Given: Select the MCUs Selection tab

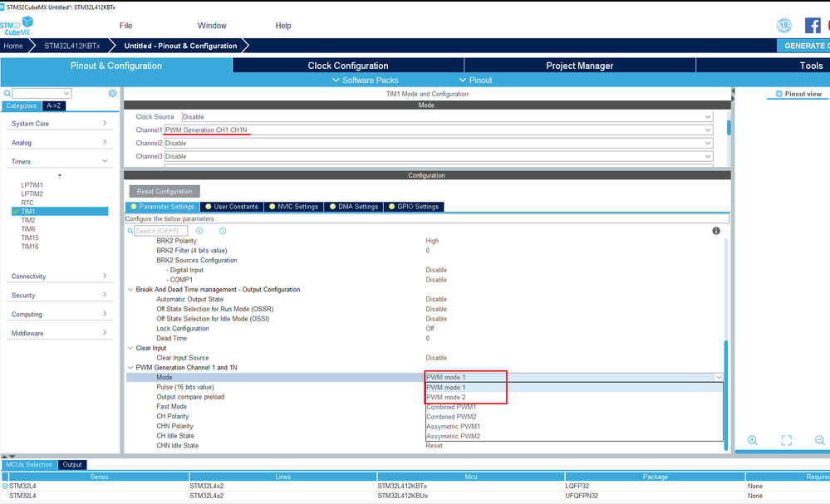Looking at the screenshot, I should pos(29,465).
